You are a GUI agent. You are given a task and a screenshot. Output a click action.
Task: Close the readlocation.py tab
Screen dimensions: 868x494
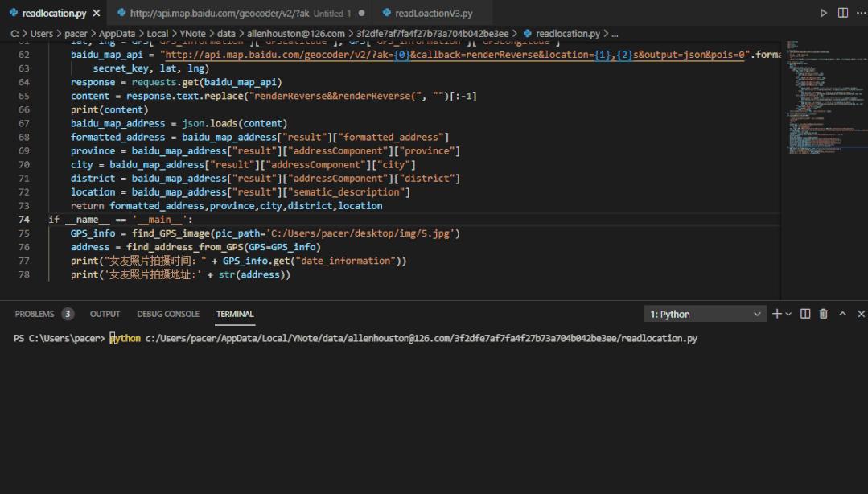coord(97,14)
